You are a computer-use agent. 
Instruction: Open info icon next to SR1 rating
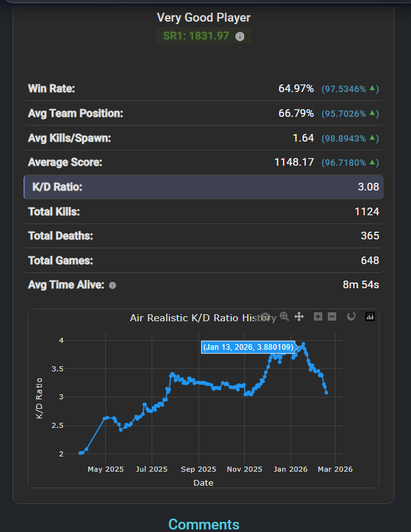pos(240,36)
